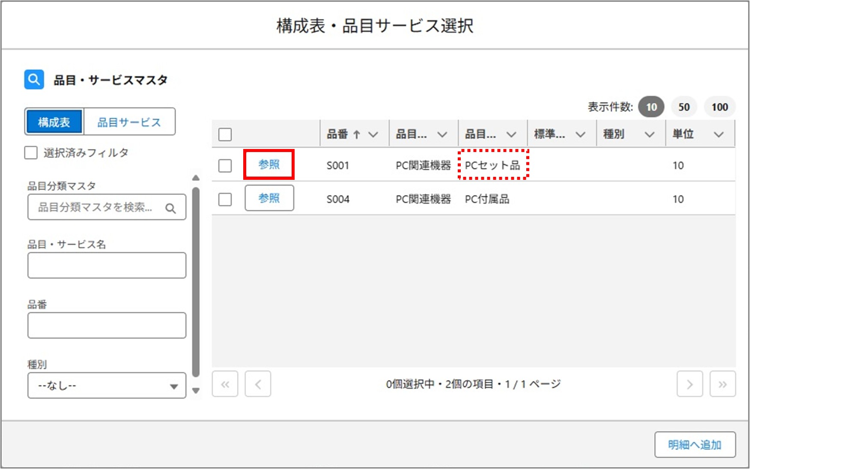Click inside the 品番 input field
Screen dimensions: 868x471
[106, 325]
